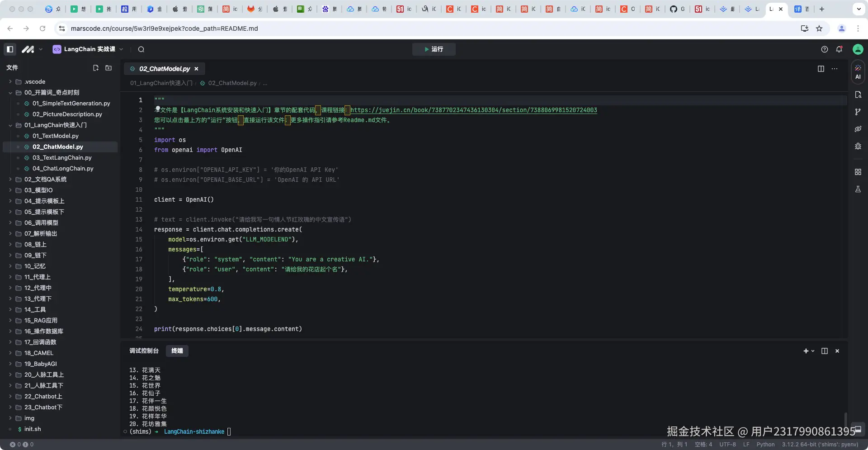Screen dimensions: 868x450
Task: Open the debug bug icon in the right sidebar
Action: 858,146
